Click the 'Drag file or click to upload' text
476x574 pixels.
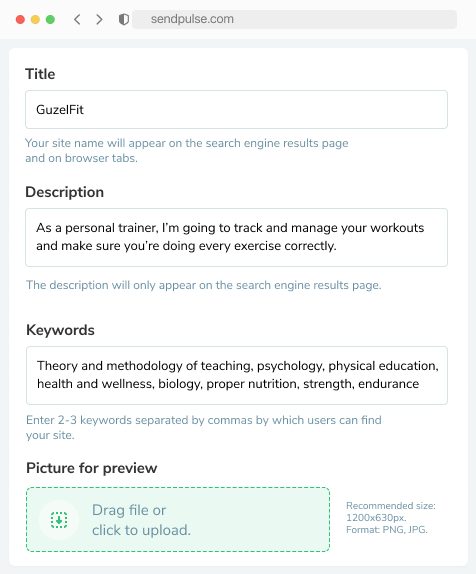click(141, 520)
